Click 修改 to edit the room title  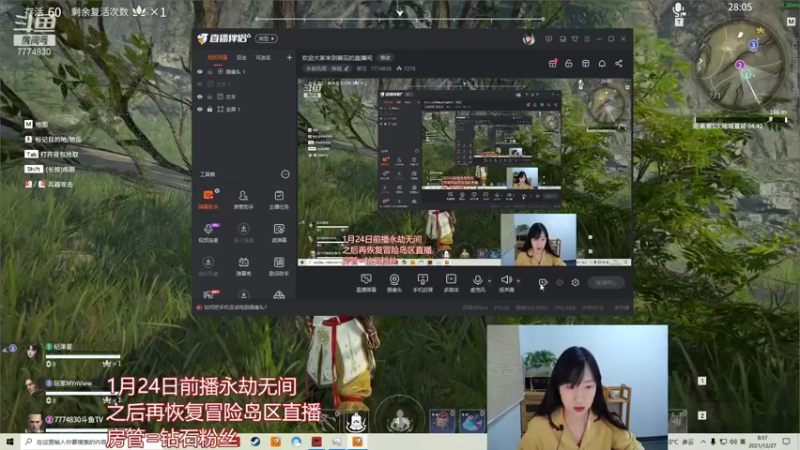pyautogui.click(x=386, y=58)
